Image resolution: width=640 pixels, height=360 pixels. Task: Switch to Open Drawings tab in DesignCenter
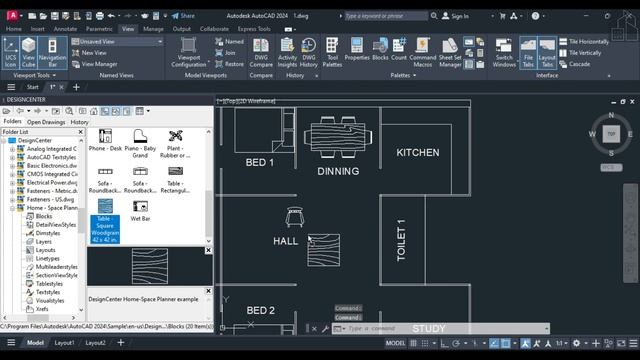pyautogui.click(x=46, y=122)
